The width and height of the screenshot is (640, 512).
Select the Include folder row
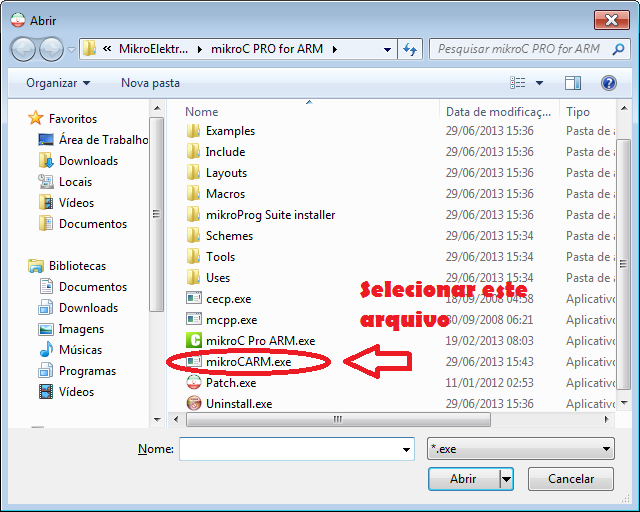tap(225, 152)
